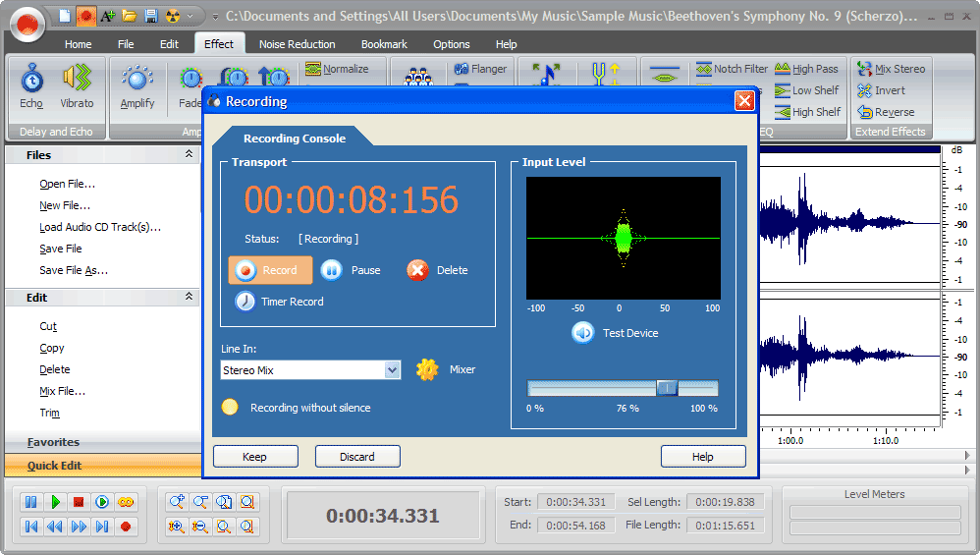Click the burn disc icon in quick access toolbar
The width and height of the screenshot is (980, 555).
(x=173, y=16)
